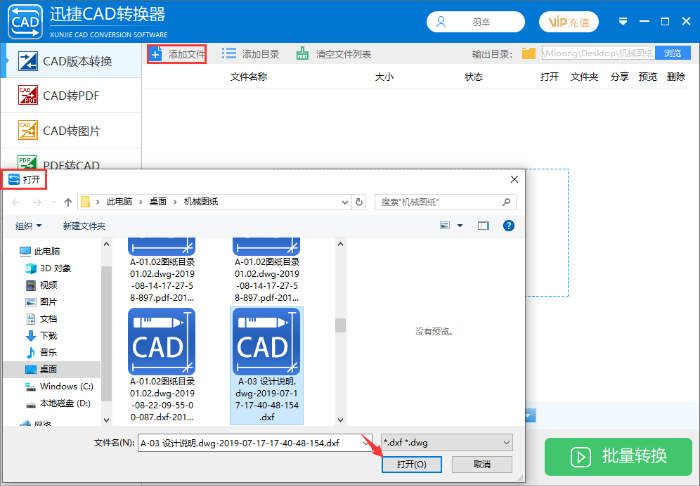Image resolution: width=700 pixels, height=486 pixels.
Task: Select the CAD转PDF sidebar tab
Action: point(71,96)
